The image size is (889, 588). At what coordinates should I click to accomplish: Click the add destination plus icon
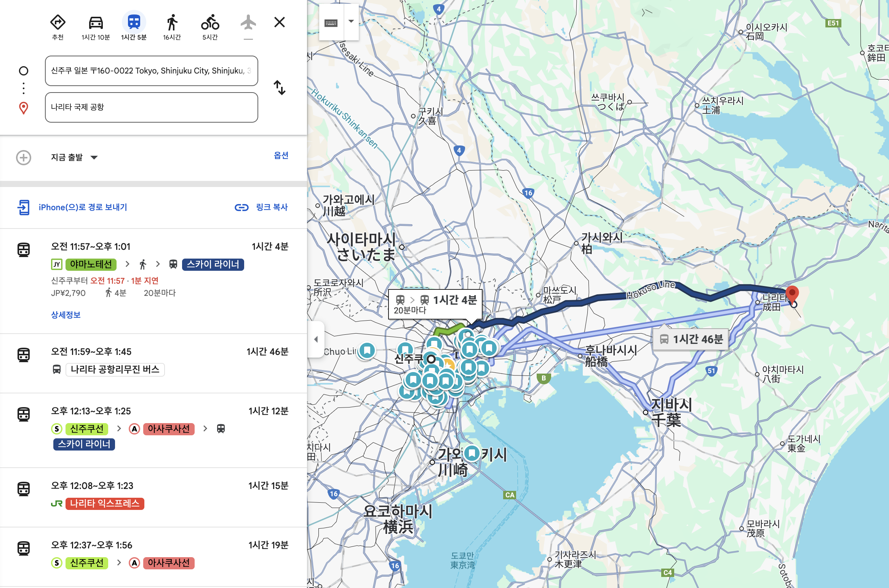click(x=24, y=157)
